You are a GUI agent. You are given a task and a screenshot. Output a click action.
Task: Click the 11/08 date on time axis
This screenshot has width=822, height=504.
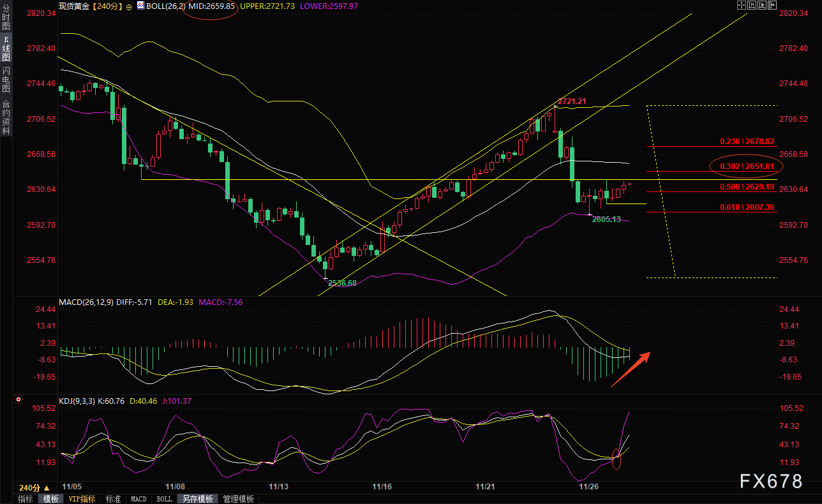point(176,487)
